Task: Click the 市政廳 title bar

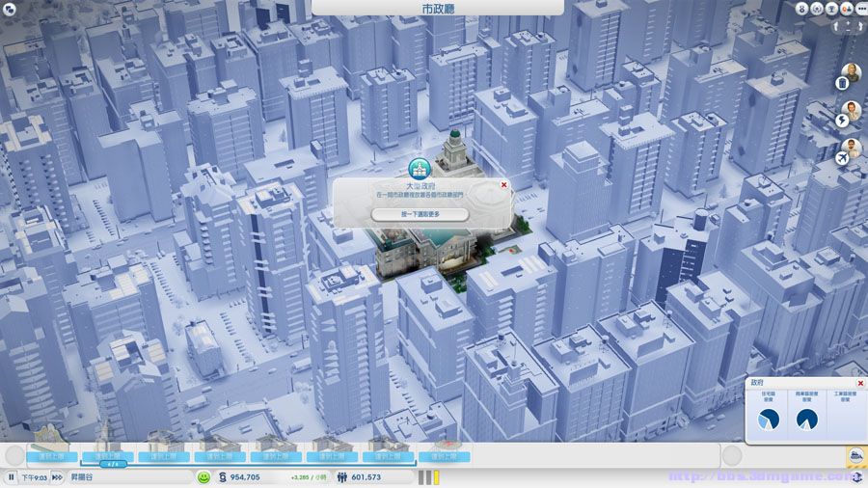Action: [x=438, y=9]
